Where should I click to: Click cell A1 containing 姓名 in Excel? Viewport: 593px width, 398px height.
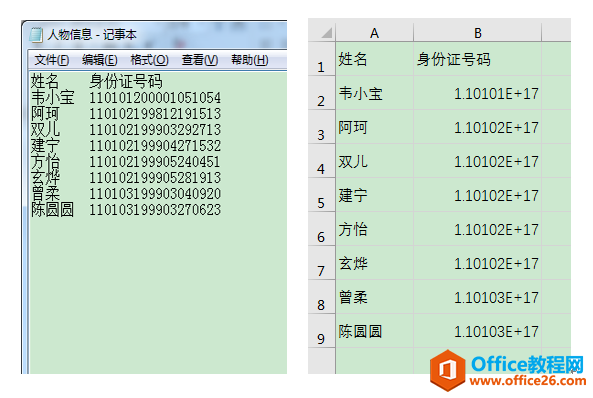[374, 59]
